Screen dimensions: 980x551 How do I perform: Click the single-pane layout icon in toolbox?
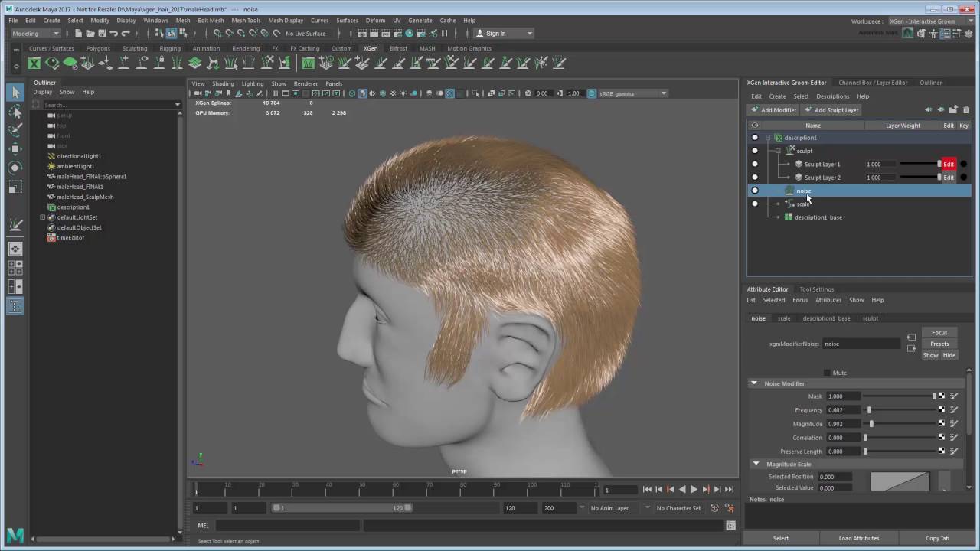click(x=15, y=249)
